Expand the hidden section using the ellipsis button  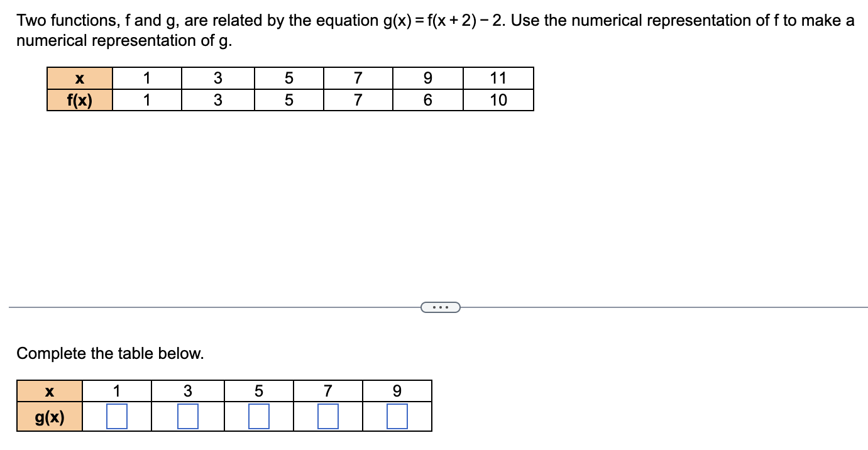coord(440,307)
